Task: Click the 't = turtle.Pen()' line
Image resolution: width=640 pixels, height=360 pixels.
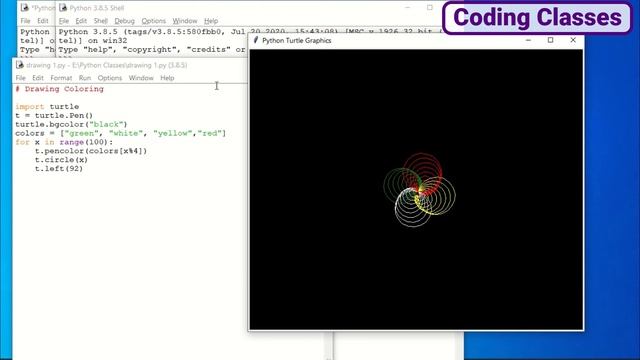Action: 54,116
